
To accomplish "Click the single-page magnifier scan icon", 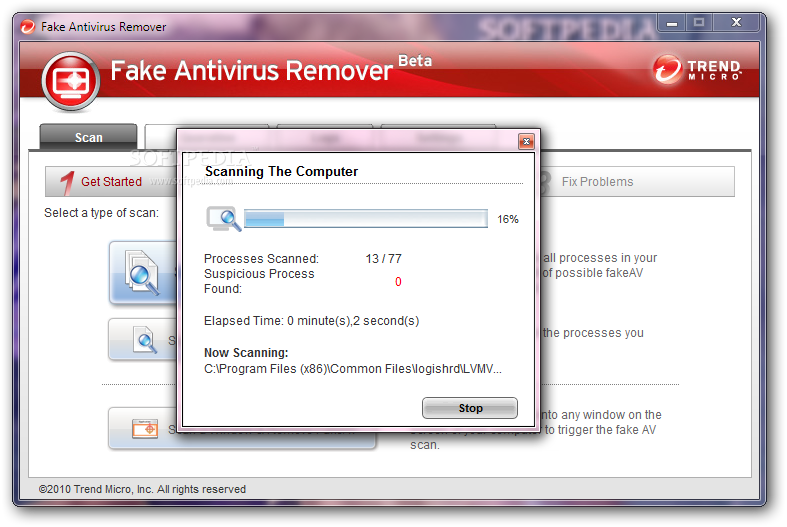I will point(145,339).
